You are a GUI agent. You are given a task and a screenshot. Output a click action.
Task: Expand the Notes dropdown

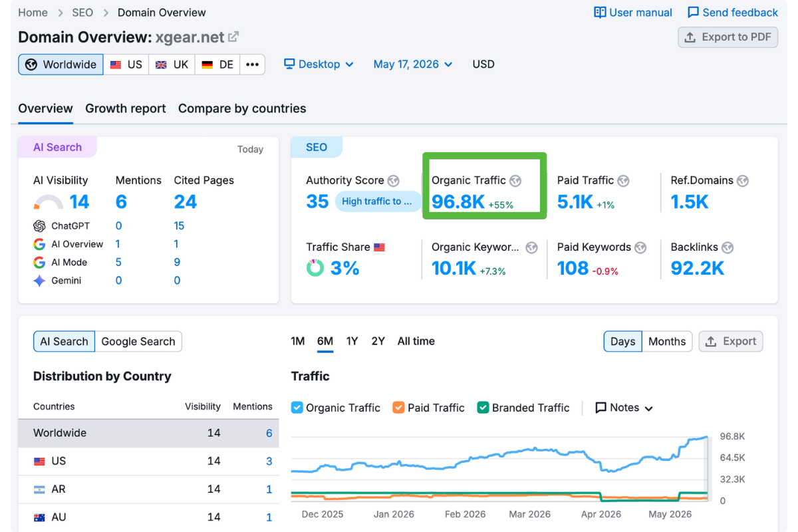pos(624,408)
